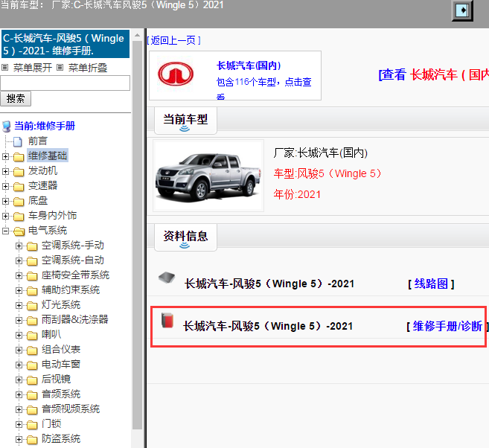Click the sidebar scrollbar up arrow
The width and height of the screenshot is (489, 448).
tap(137, 35)
